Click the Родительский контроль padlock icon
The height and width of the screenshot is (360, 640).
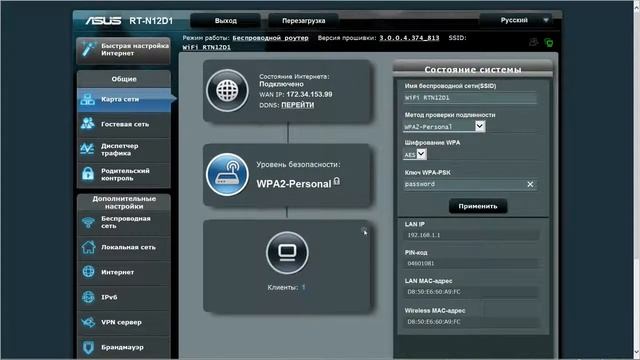pyautogui.click(x=88, y=174)
